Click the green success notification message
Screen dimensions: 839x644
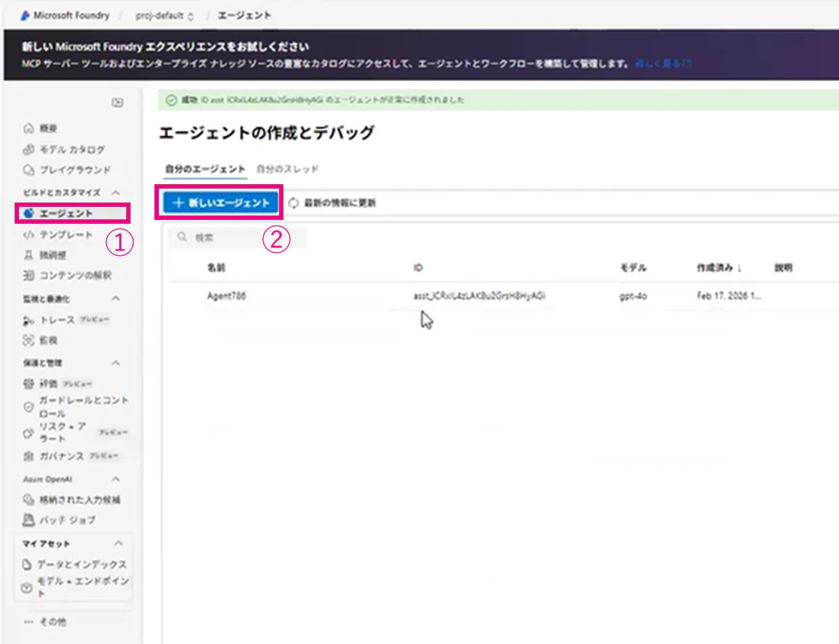(498, 100)
